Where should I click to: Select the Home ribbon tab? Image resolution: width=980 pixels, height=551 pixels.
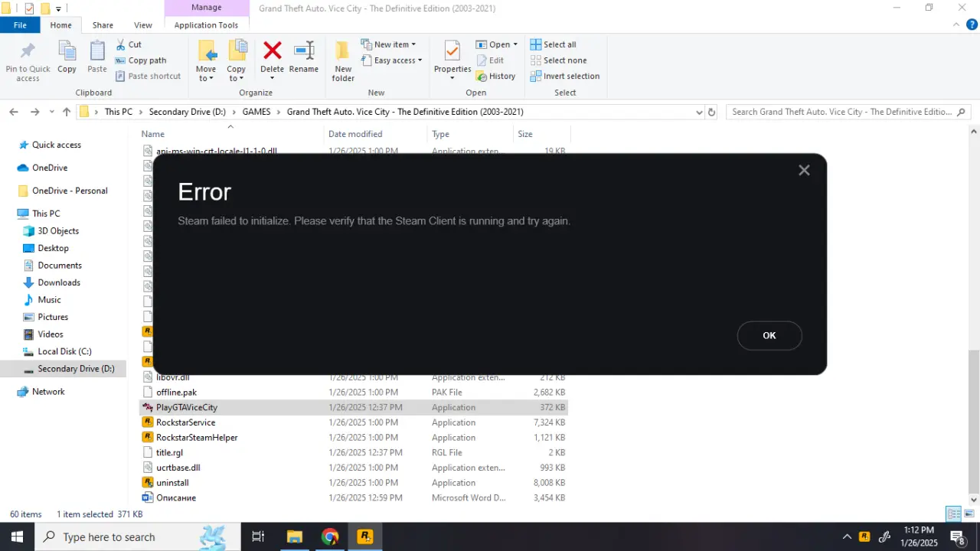60,25
